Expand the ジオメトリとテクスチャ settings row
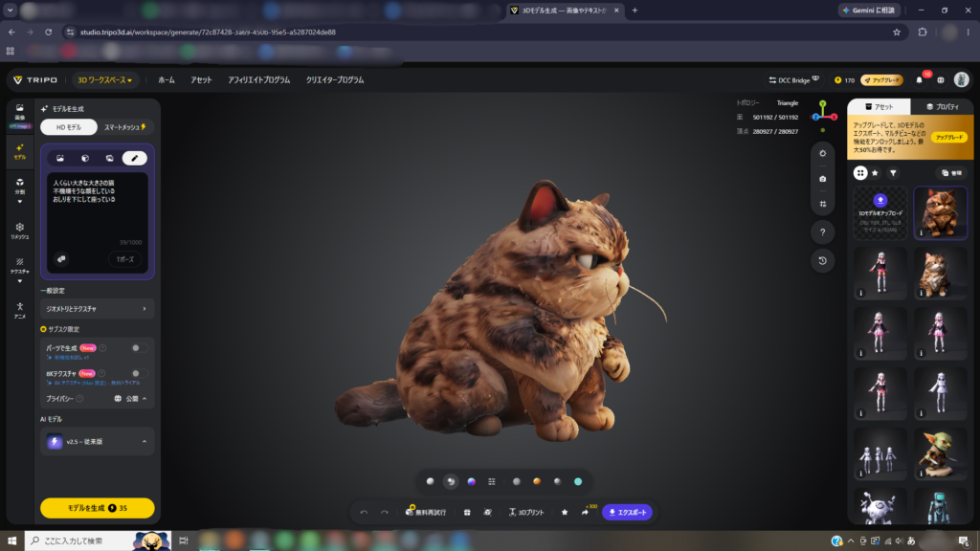This screenshot has width=980, height=551. pos(97,309)
